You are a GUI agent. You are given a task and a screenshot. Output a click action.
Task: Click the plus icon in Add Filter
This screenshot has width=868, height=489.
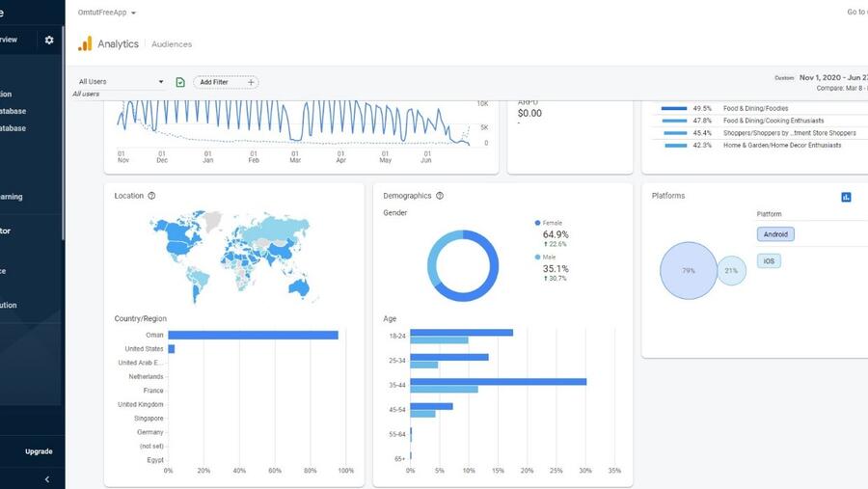(x=251, y=82)
